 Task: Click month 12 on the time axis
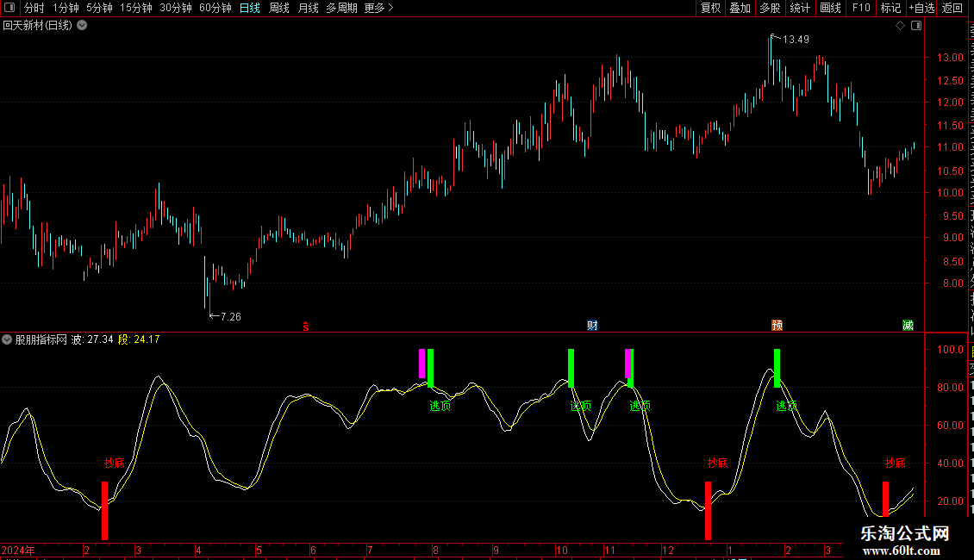(x=668, y=551)
